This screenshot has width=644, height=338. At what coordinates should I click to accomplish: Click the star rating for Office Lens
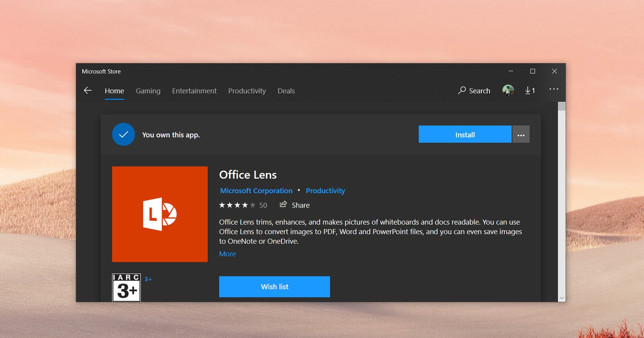click(x=237, y=205)
